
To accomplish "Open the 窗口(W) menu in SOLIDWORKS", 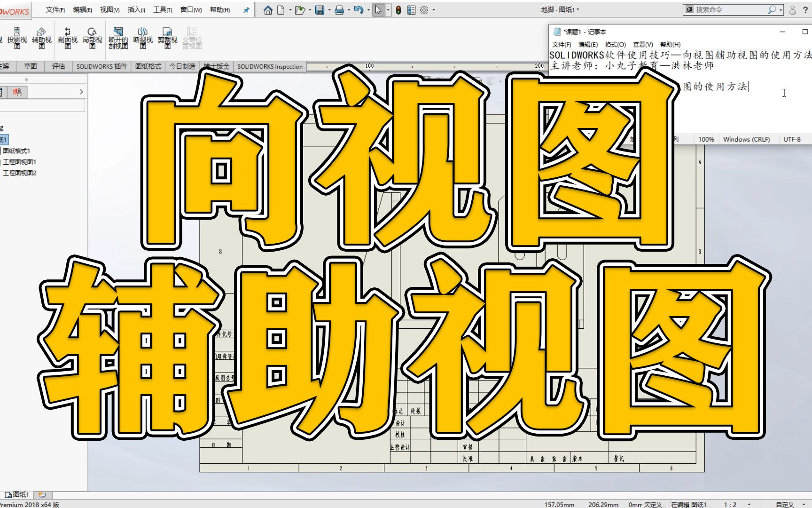I will click(191, 10).
